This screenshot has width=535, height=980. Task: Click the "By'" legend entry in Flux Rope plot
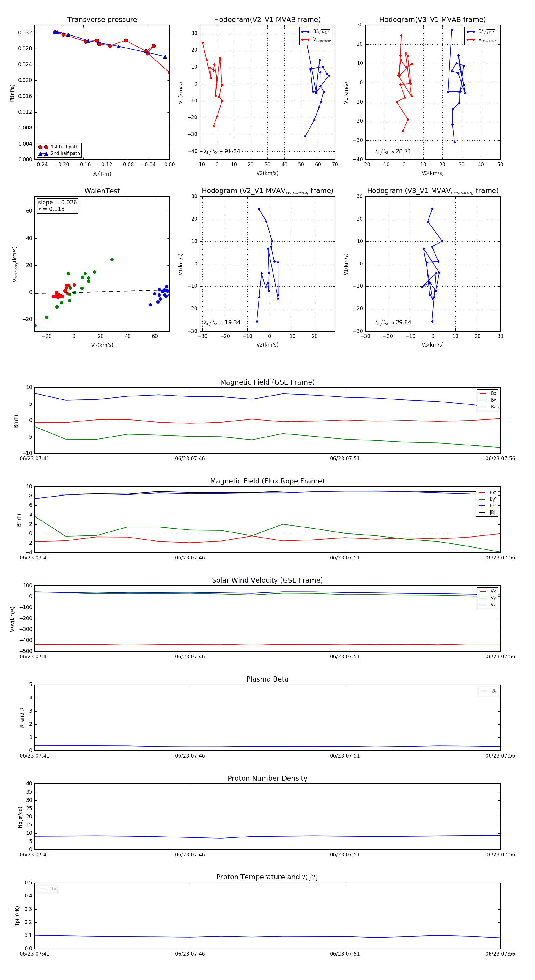coord(487,499)
